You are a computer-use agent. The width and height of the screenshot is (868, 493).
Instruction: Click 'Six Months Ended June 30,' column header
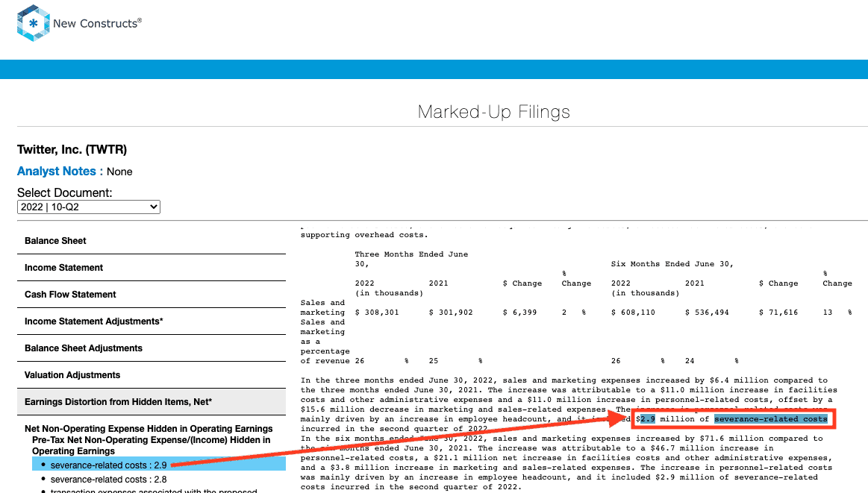tap(672, 265)
